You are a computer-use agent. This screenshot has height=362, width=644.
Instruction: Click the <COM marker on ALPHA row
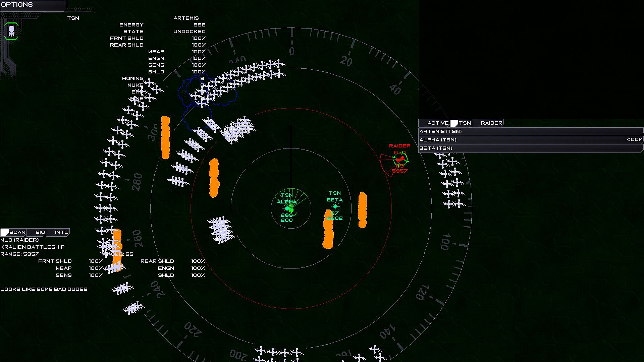[x=634, y=140]
